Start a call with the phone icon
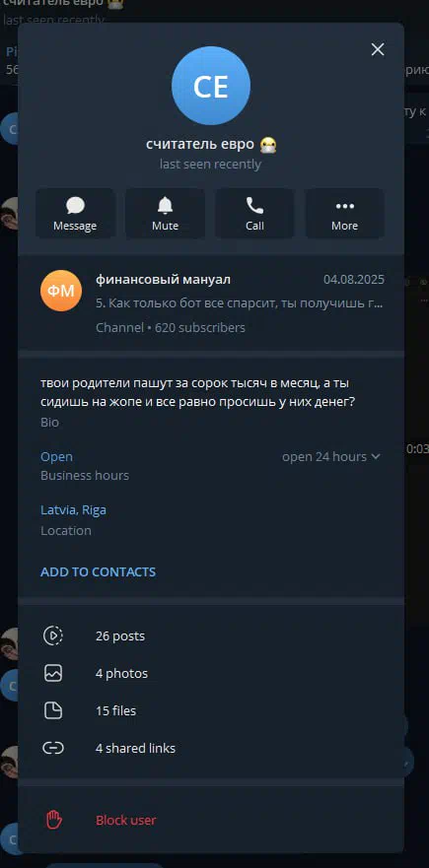Screen dimensions: 429x868 point(254,206)
